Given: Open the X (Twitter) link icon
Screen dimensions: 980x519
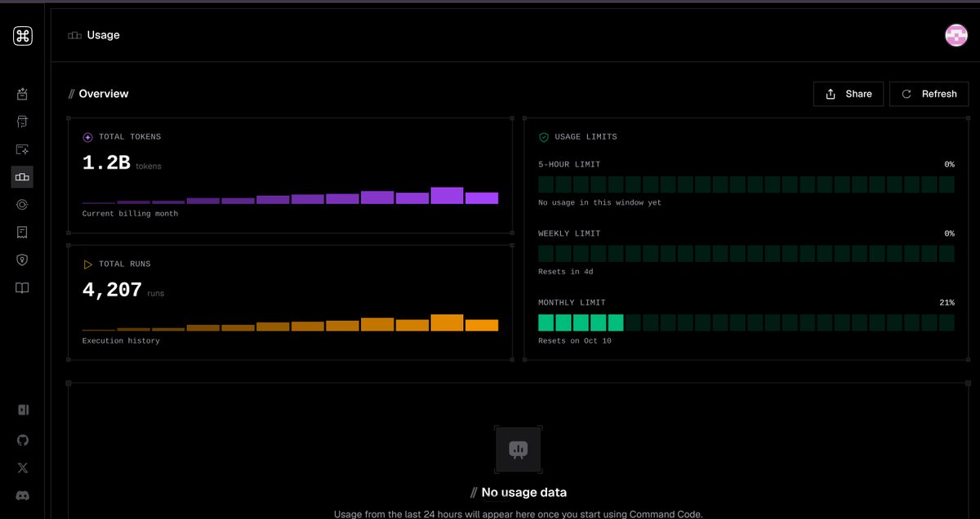Looking at the screenshot, I should click(23, 468).
